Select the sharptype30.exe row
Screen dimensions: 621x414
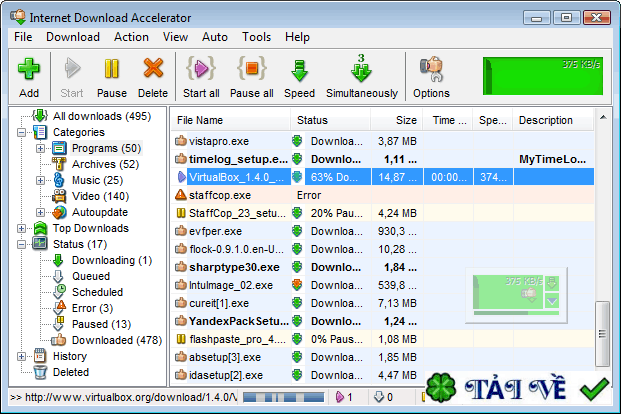[x=383, y=267]
